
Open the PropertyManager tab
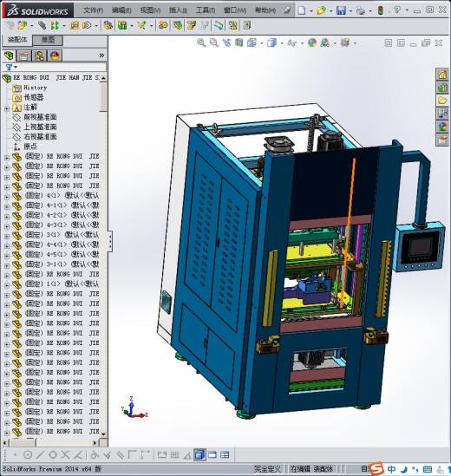24,55
